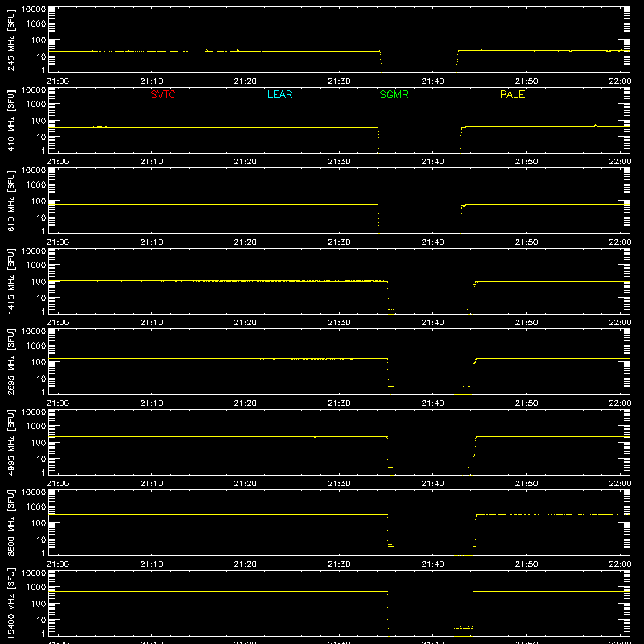
Task: Click the 1000 tick of the 15400 MHz plot
Action: click(36, 587)
